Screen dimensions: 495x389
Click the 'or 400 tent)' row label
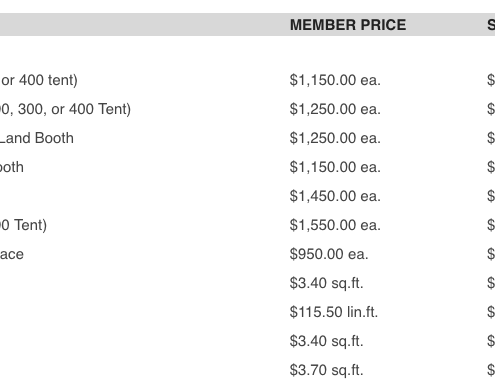click(x=39, y=80)
